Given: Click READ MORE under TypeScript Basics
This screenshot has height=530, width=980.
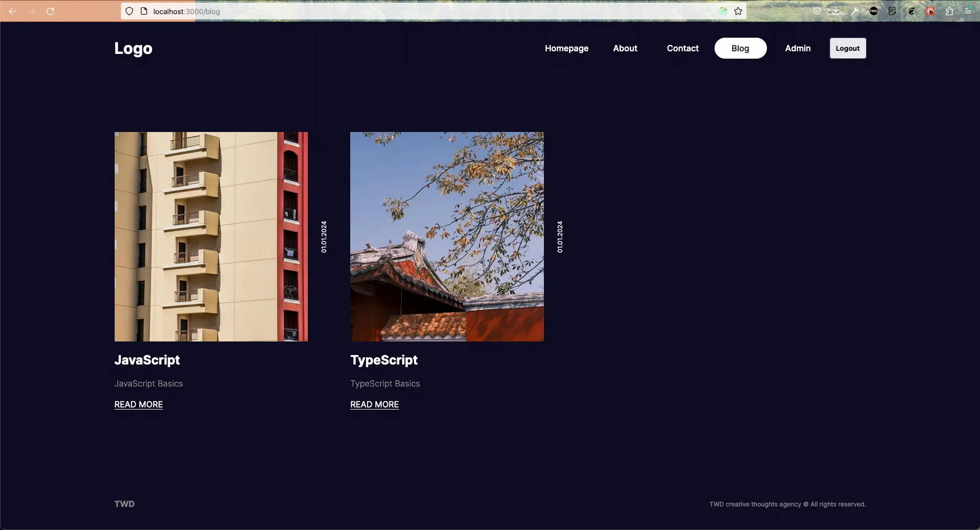Looking at the screenshot, I should tap(374, 404).
